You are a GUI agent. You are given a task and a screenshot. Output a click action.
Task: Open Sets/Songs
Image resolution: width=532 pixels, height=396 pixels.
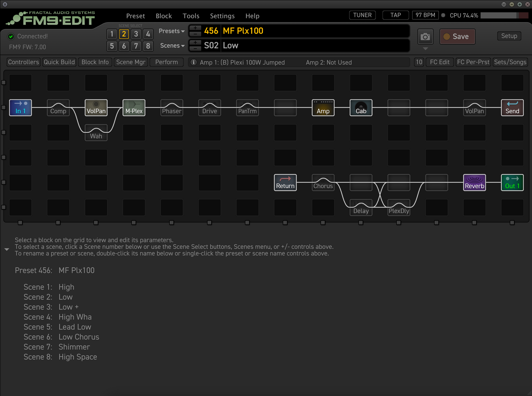[x=510, y=62]
